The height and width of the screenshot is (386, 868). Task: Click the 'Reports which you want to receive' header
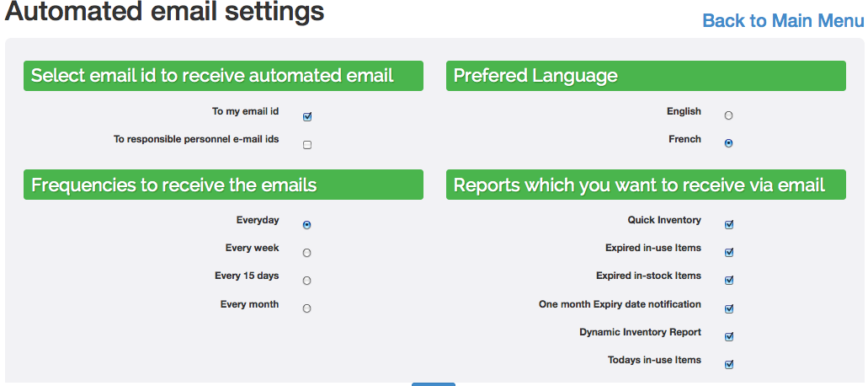[x=645, y=185]
